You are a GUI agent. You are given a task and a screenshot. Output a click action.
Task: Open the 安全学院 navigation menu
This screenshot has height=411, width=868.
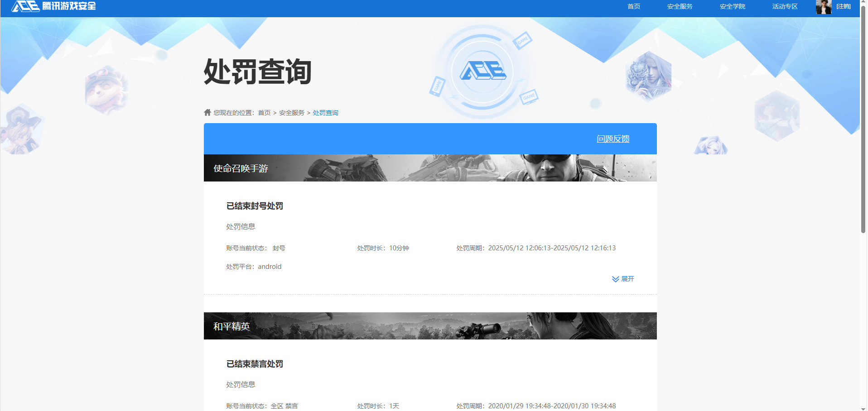pyautogui.click(x=732, y=6)
